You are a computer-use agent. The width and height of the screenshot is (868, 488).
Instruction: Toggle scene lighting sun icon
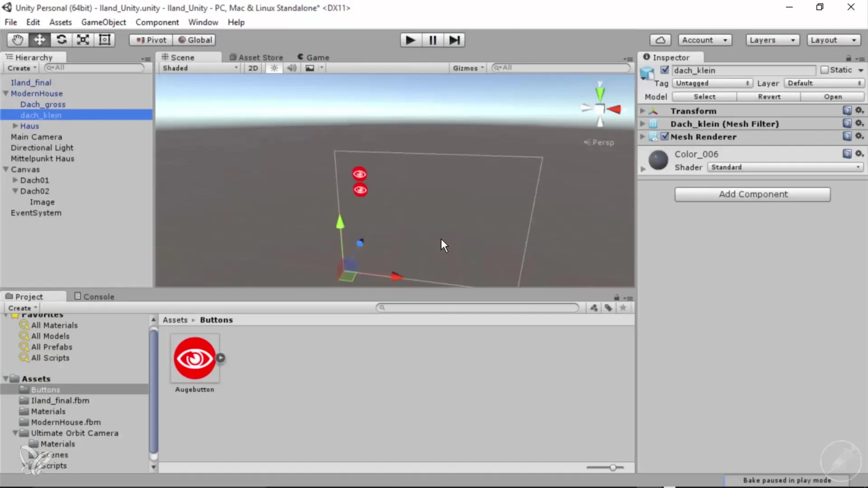pyautogui.click(x=274, y=68)
